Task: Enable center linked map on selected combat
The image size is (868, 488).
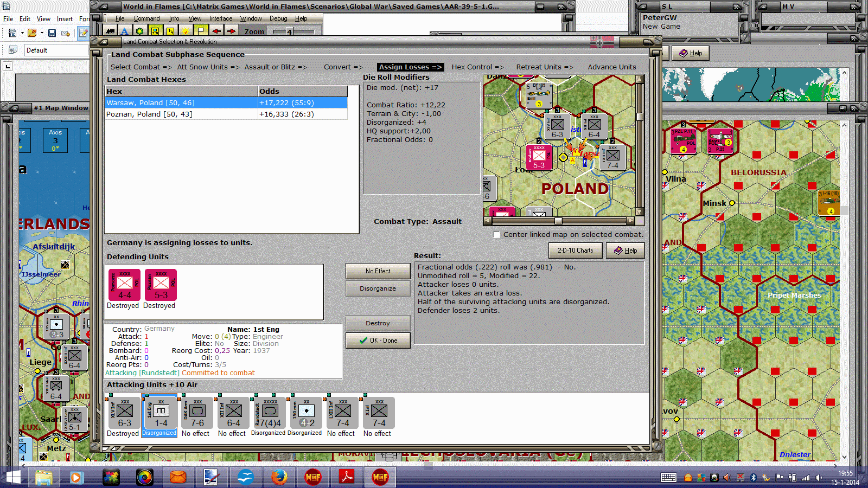Action: (x=497, y=235)
